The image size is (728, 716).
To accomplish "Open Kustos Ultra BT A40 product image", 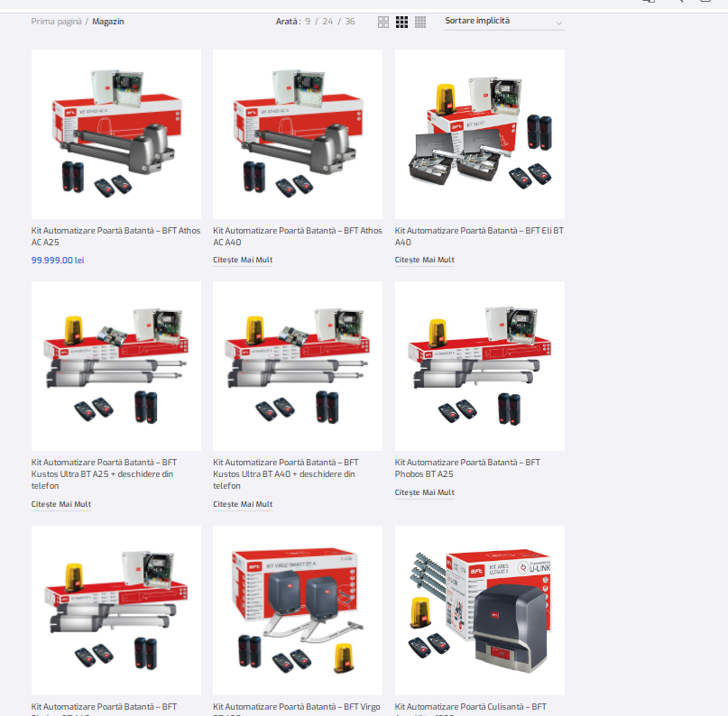I will 298,365.
